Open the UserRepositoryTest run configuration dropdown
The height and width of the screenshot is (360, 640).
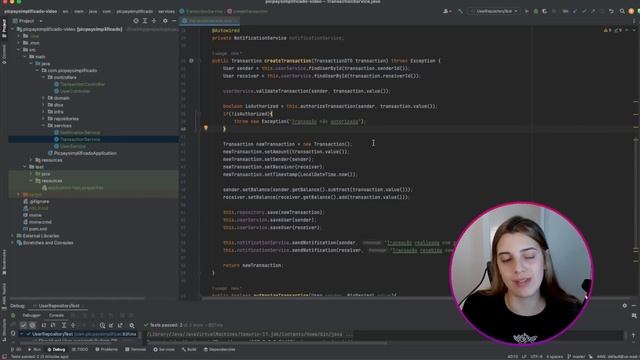point(494,11)
